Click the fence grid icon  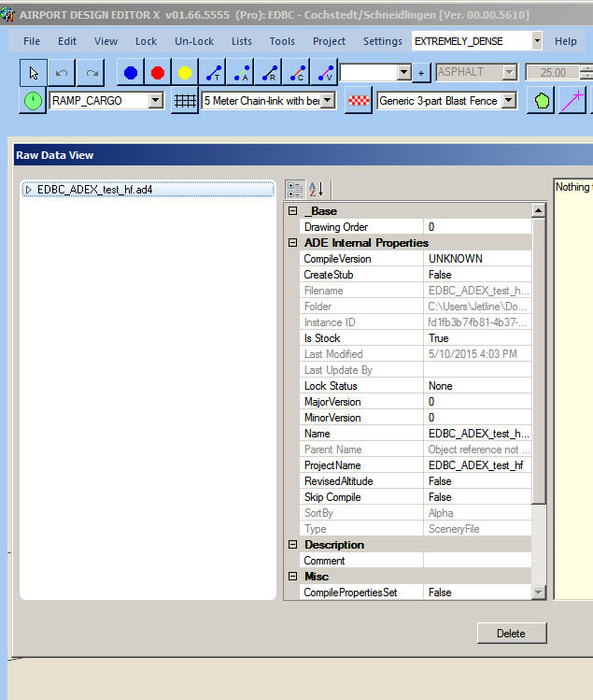click(x=185, y=101)
